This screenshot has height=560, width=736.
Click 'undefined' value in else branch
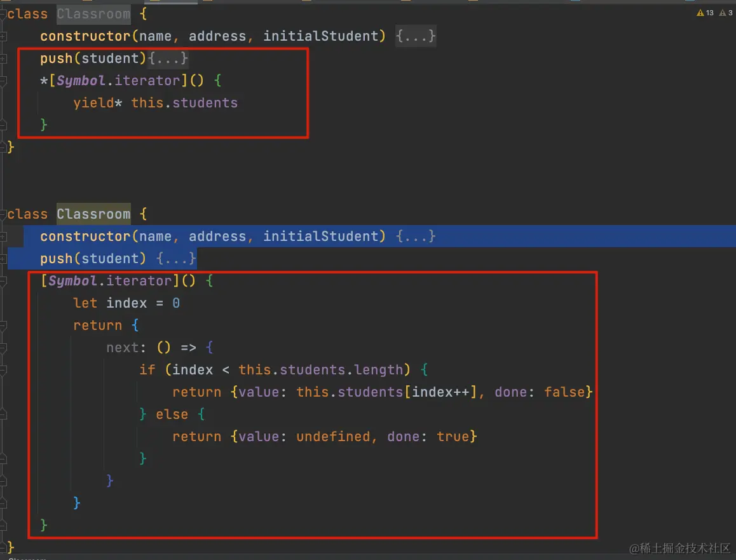(x=333, y=437)
